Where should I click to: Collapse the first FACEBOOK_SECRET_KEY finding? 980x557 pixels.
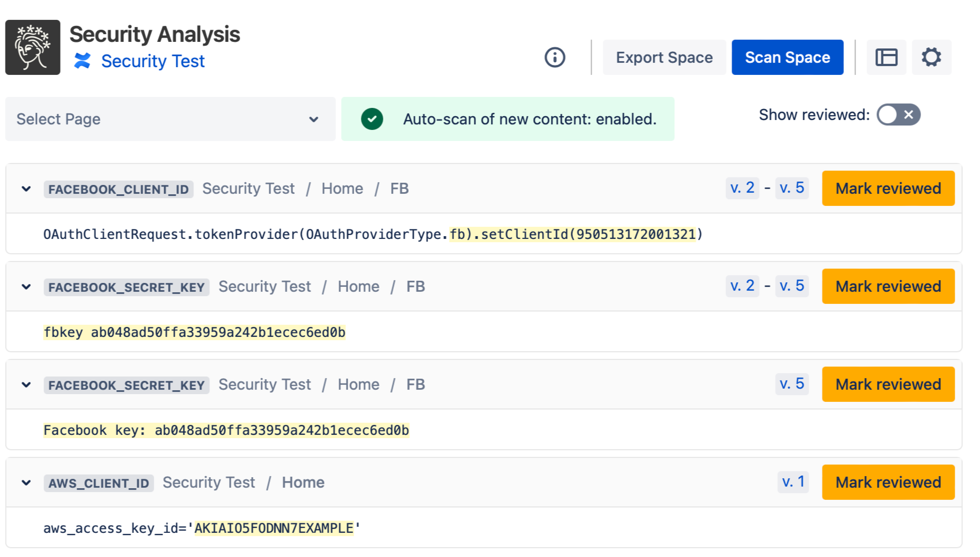tap(26, 287)
